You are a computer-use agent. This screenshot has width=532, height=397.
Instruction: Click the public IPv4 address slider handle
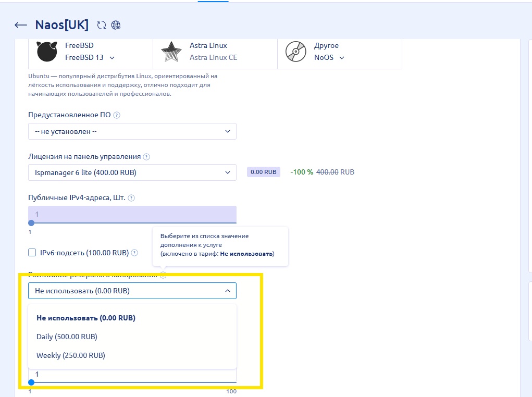(31, 223)
